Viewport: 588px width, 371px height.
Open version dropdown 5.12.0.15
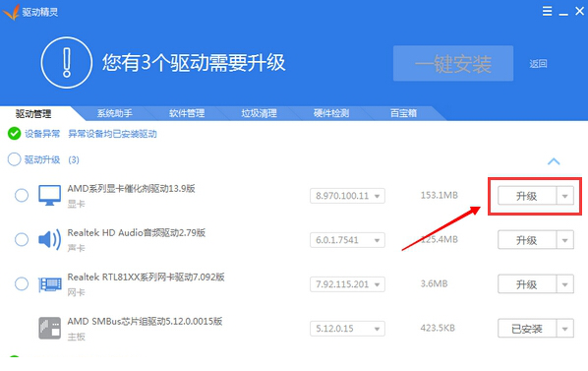click(x=347, y=329)
